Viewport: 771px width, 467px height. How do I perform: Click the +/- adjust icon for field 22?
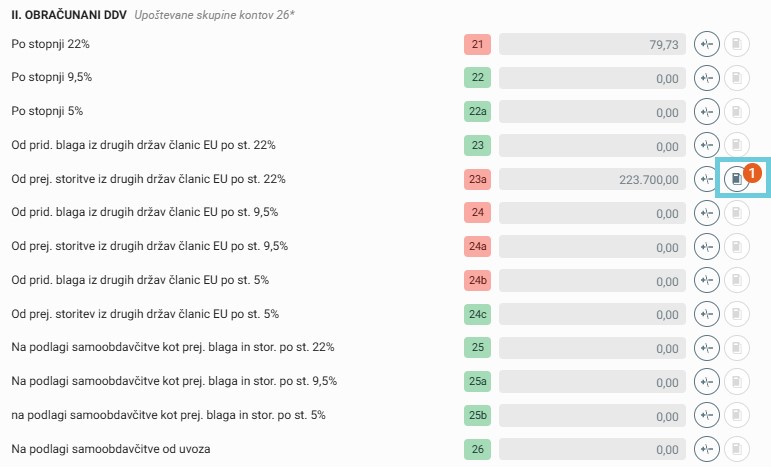[x=707, y=78]
